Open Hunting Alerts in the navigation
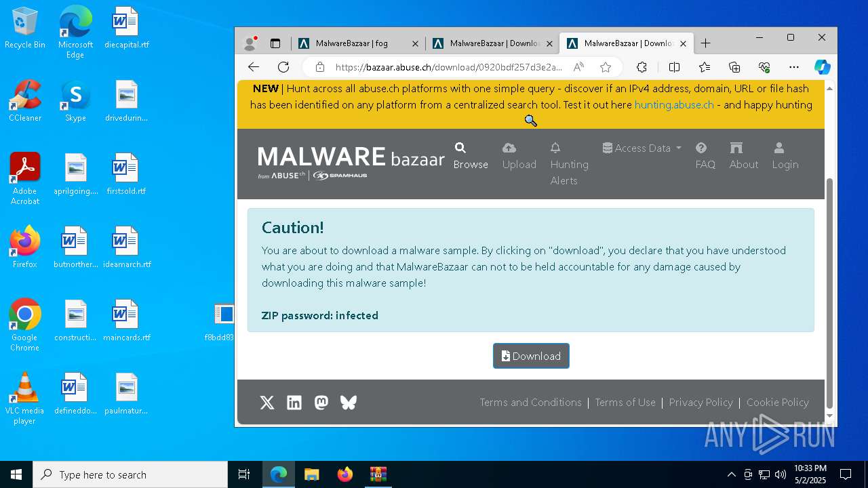868x488 pixels. (569, 164)
